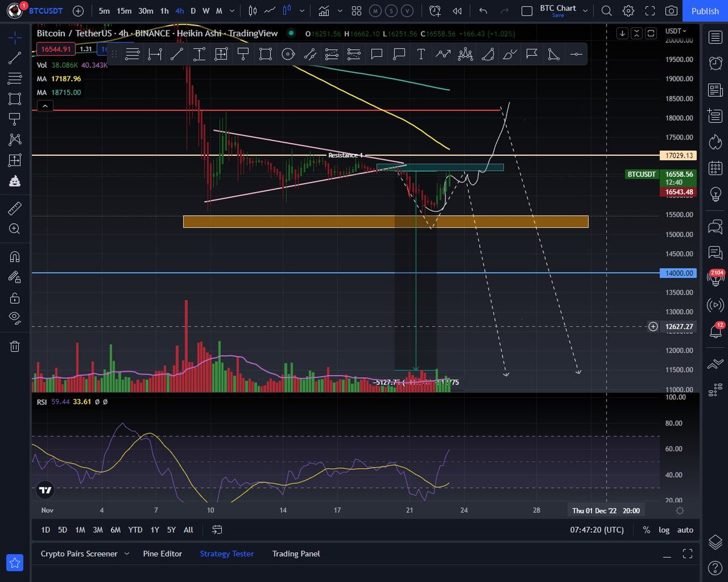
Task: Switch to the 5m timeframe
Action: tap(104, 11)
